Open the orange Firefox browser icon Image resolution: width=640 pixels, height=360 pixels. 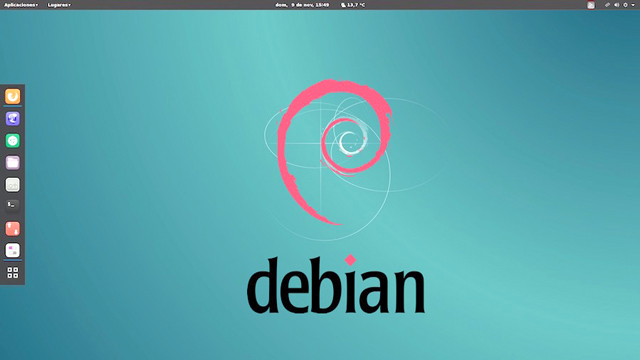(13, 96)
